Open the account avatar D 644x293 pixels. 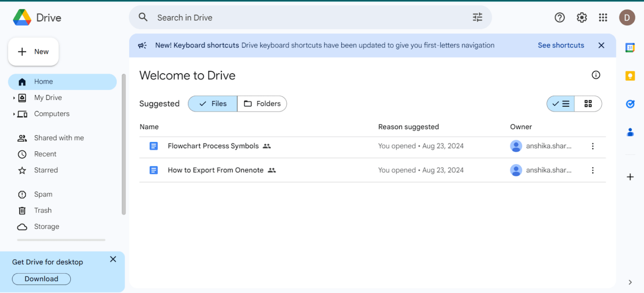tap(627, 17)
